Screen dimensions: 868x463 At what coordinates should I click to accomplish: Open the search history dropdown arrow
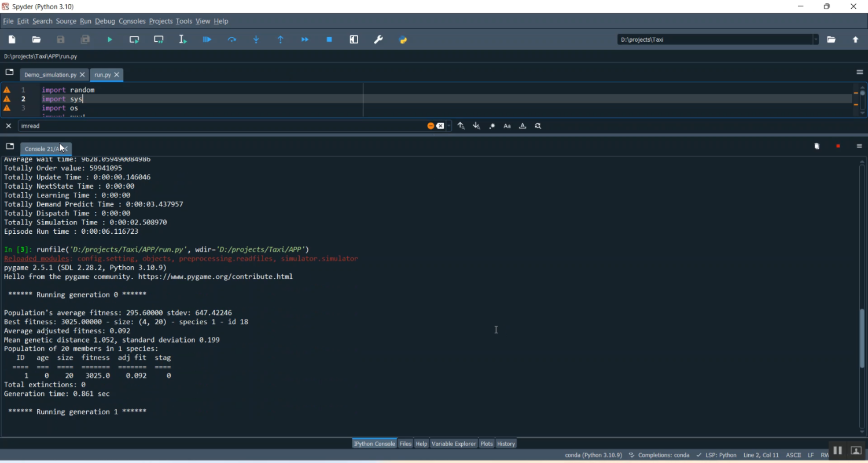coord(450,126)
